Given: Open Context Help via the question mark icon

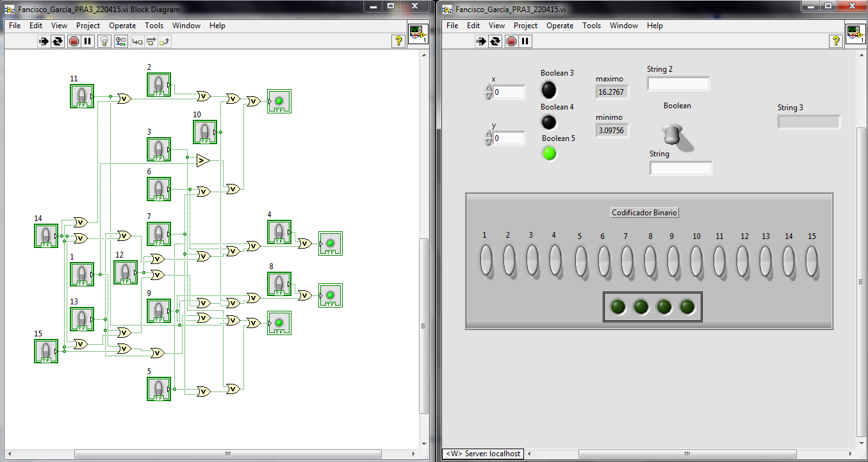Looking at the screenshot, I should pyautogui.click(x=399, y=41).
